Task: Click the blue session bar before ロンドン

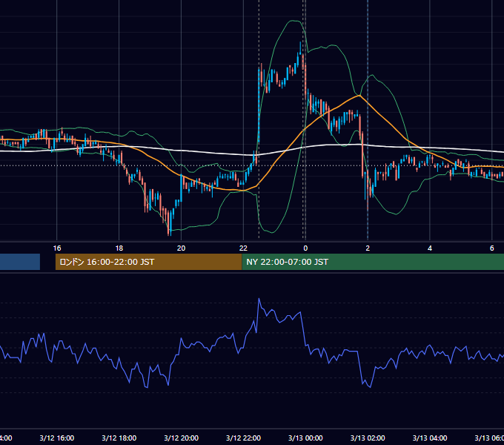Action: 20,262
